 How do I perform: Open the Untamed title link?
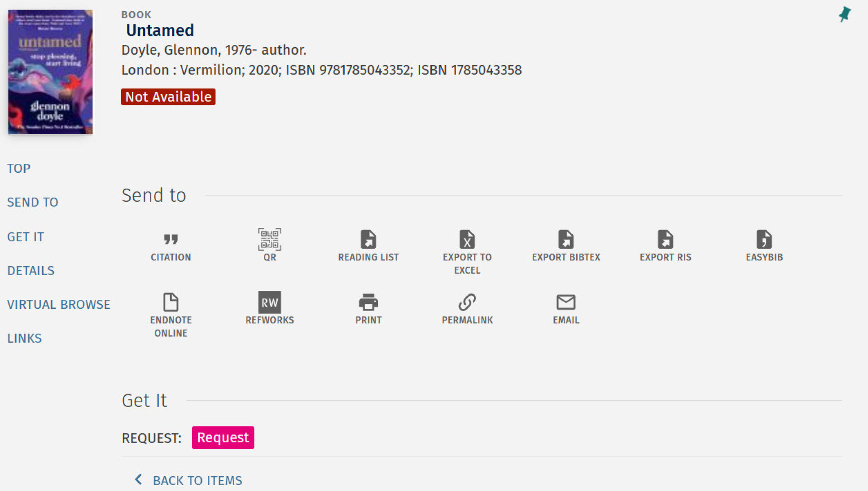(x=160, y=31)
